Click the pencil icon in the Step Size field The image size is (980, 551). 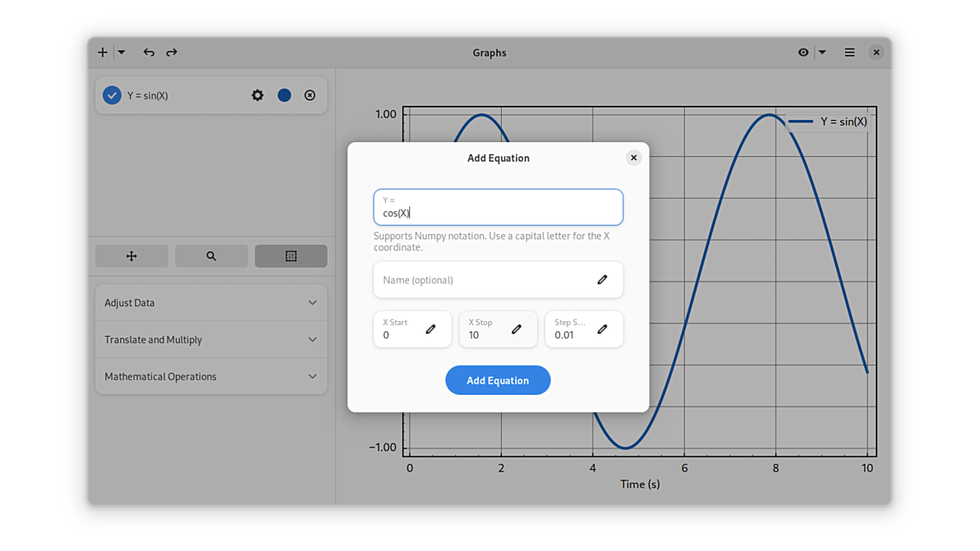(x=602, y=330)
